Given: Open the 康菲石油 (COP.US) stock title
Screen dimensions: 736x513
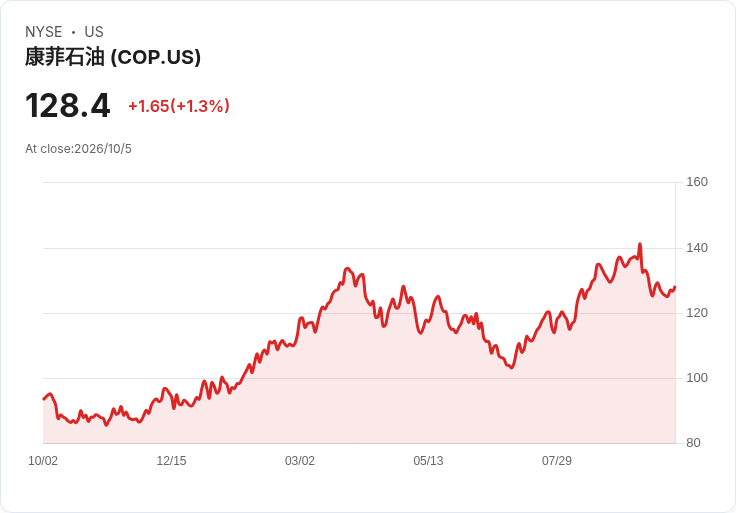Looking at the screenshot, I should (x=113, y=57).
